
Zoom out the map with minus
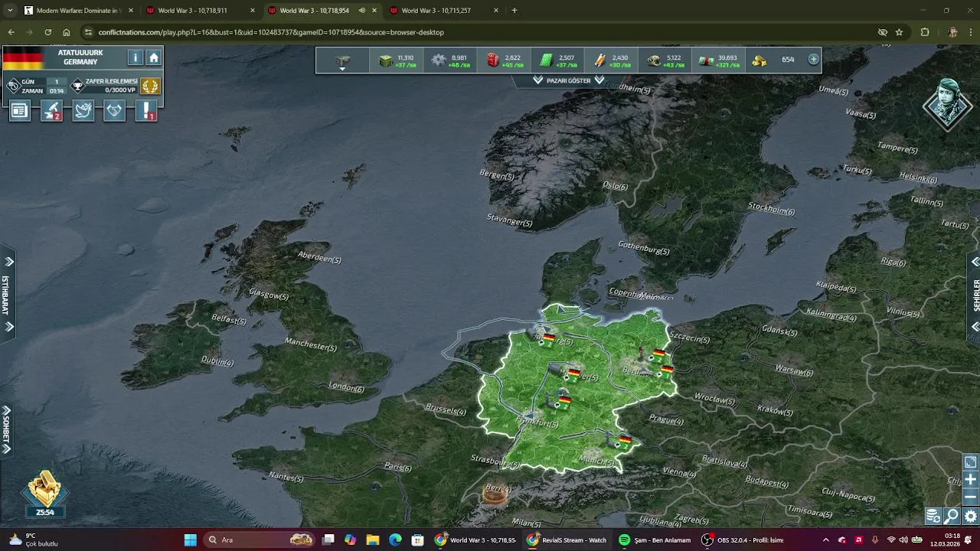tap(970, 497)
